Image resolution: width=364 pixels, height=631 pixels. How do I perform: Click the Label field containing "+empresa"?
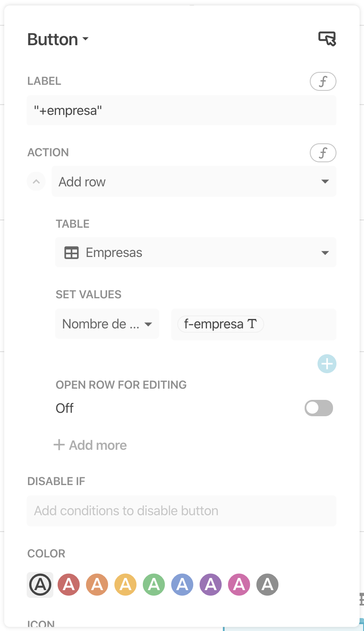pyautogui.click(x=182, y=111)
